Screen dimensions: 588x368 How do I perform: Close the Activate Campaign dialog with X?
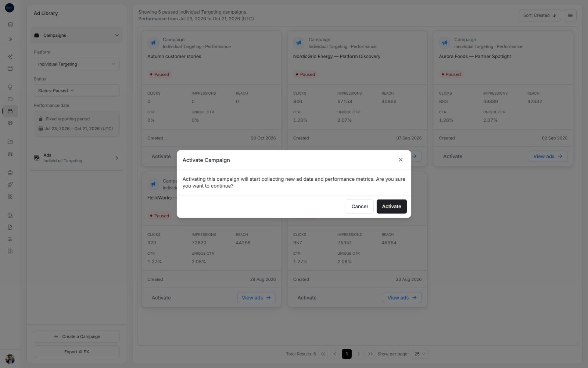401,160
